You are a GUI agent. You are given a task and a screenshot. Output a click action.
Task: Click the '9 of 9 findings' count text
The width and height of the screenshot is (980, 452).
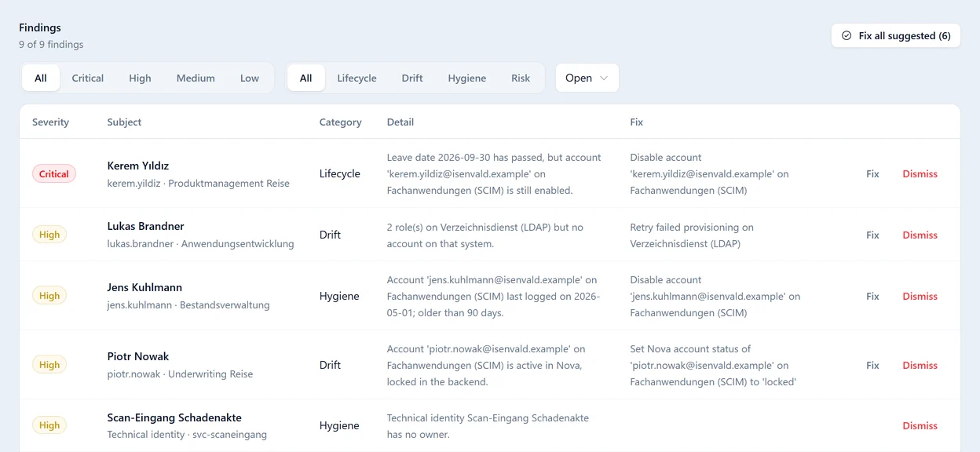click(x=51, y=45)
